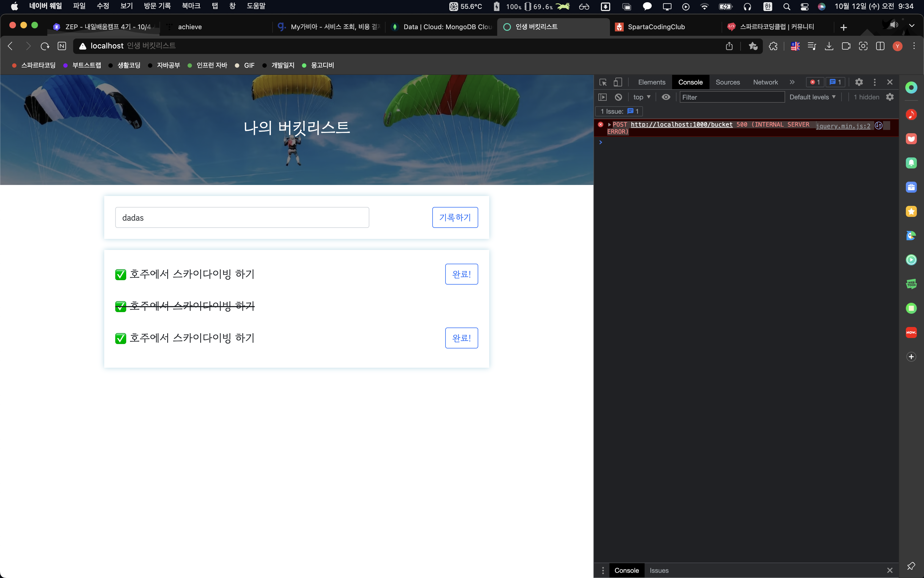Click the screen capture icon in the toolbar
This screenshot has width=924, height=578.
tap(863, 46)
